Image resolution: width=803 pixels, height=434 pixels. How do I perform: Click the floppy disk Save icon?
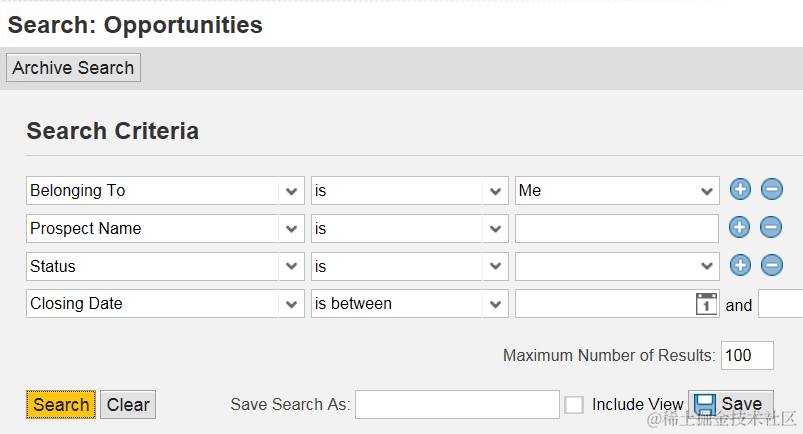click(x=705, y=405)
